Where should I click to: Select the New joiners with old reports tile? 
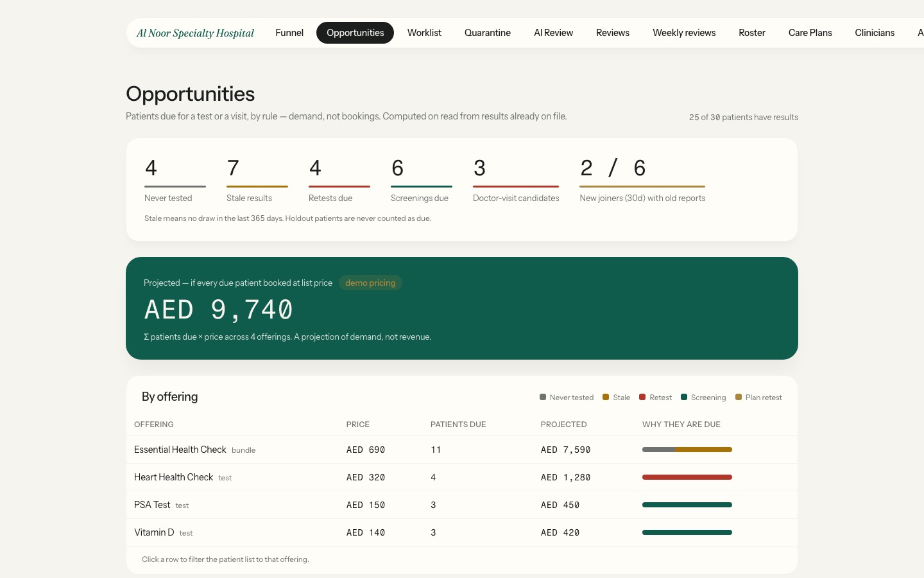[642, 180]
